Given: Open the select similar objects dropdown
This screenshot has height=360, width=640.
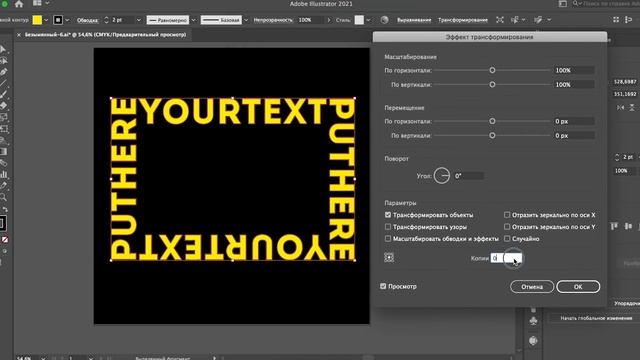Looking at the screenshot, I should [524, 20].
